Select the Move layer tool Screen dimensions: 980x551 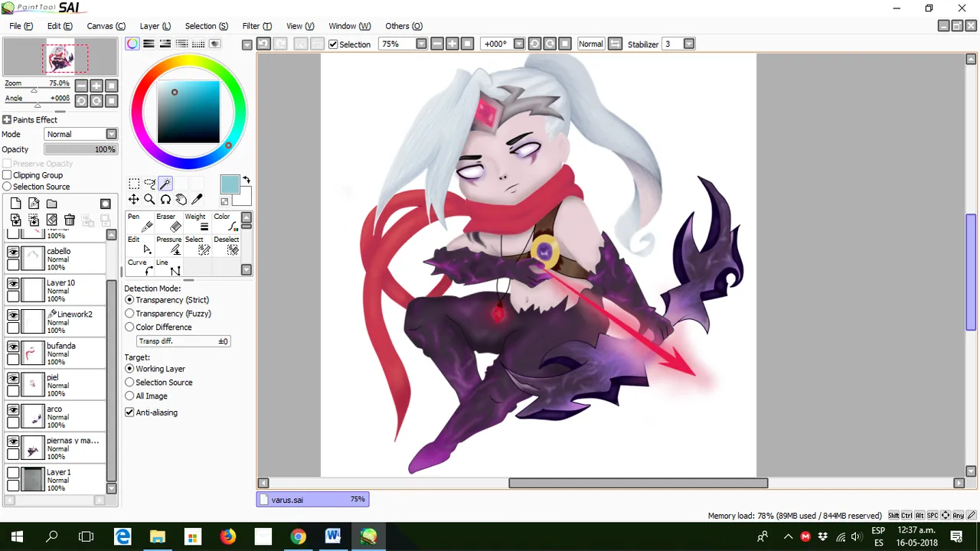pyautogui.click(x=134, y=200)
